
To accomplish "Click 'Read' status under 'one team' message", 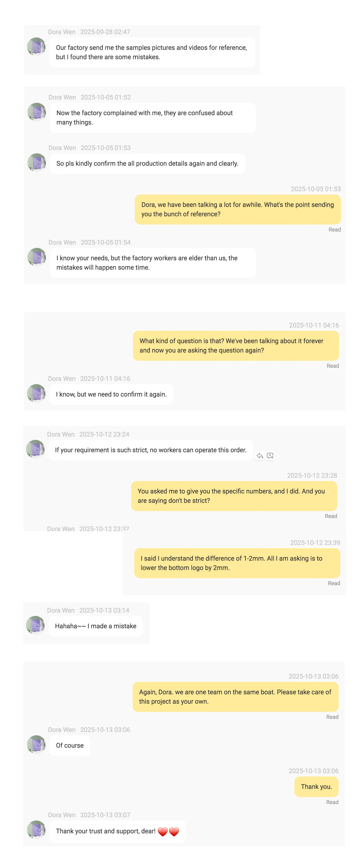I will click(332, 717).
